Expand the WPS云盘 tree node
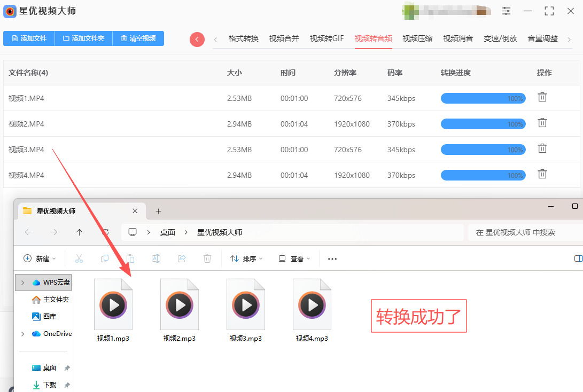 pyautogui.click(x=22, y=283)
